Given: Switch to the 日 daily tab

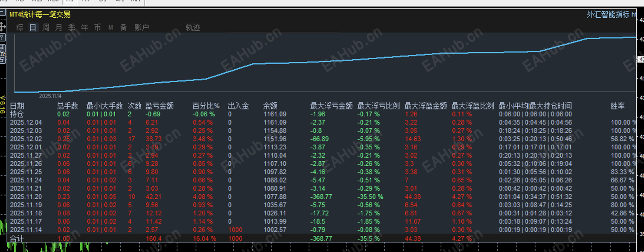Looking at the screenshot, I should click(x=33, y=27).
